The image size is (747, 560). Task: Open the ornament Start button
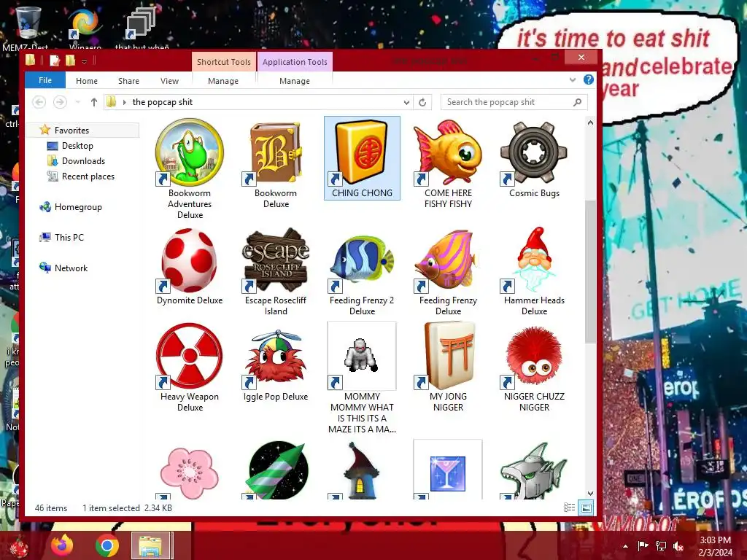pyautogui.click(x=18, y=547)
